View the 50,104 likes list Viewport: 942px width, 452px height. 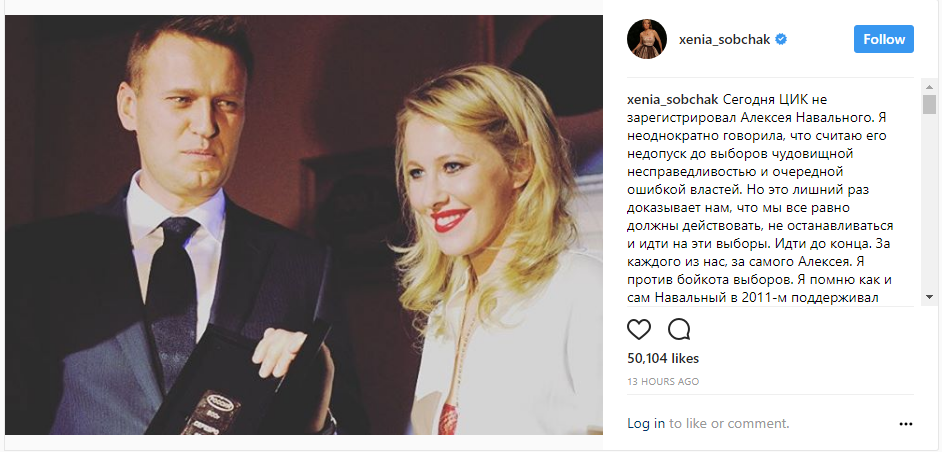pos(663,359)
